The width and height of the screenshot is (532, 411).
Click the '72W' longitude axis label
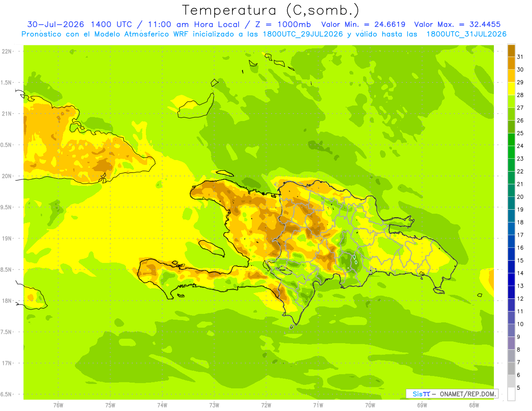point(266,405)
